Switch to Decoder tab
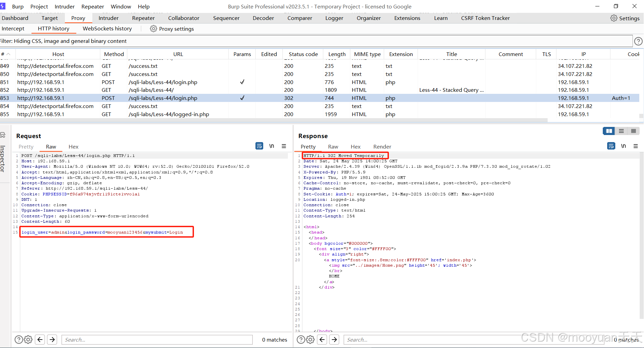644x348 pixels. (263, 18)
